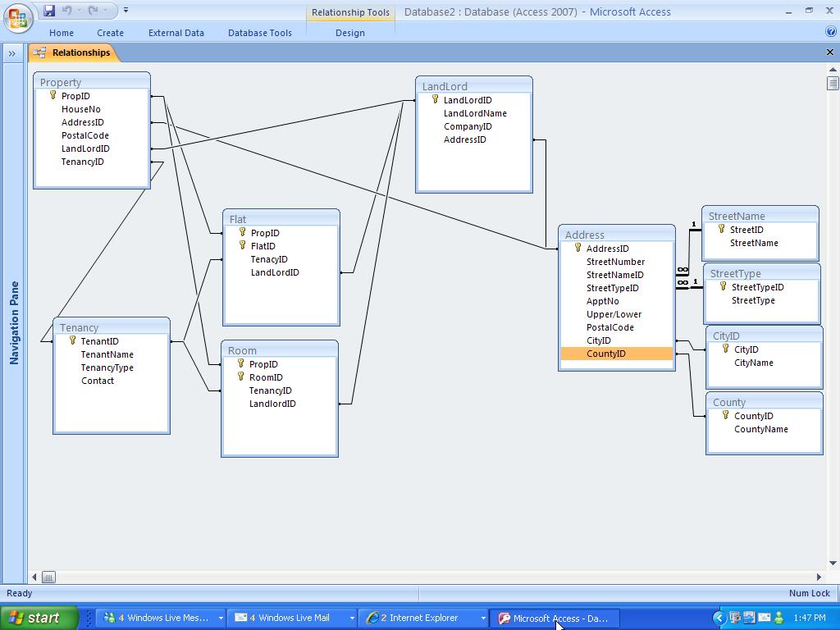840x630 pixels.
Task: Click PropID key icon in Flat table
Action: [x=242, y=232]
